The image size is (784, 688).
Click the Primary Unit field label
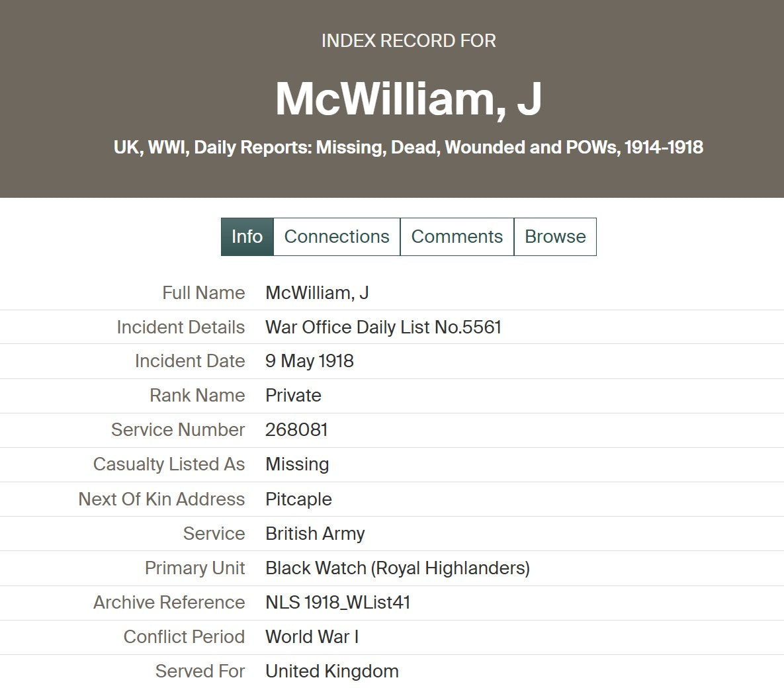click(x=195, y=568)
